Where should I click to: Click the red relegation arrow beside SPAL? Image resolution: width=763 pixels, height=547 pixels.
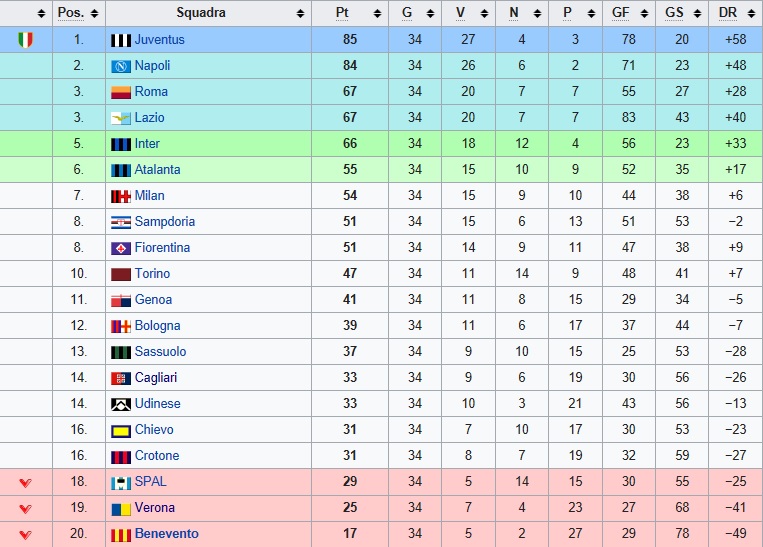[25, 482]
